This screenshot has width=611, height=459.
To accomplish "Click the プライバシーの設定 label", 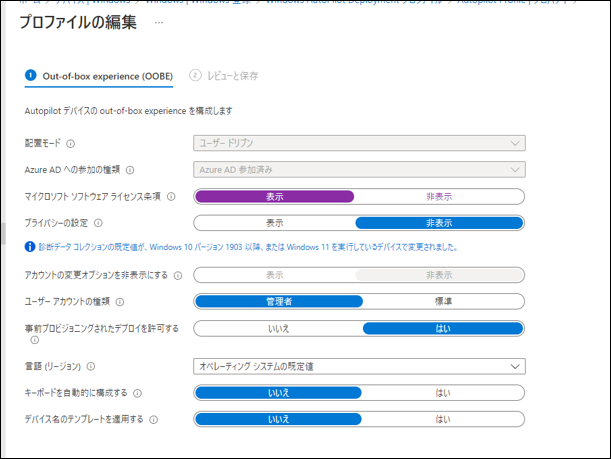I will (57, 223).
